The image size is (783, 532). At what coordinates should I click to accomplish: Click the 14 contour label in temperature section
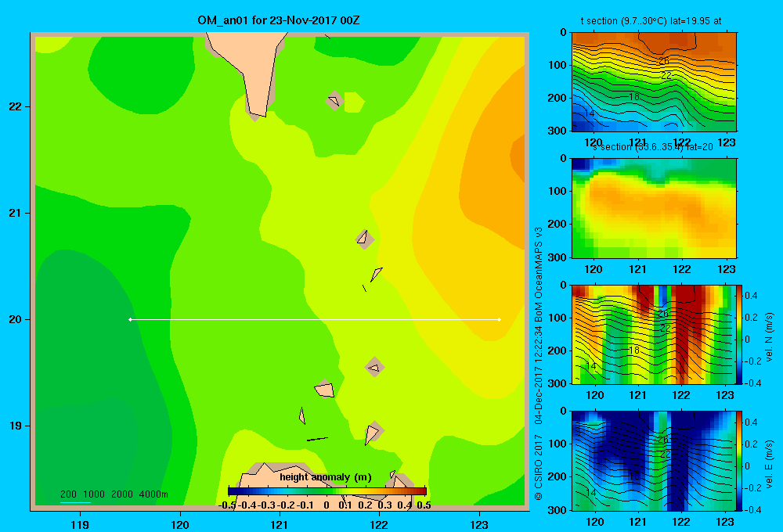point(590,113)
